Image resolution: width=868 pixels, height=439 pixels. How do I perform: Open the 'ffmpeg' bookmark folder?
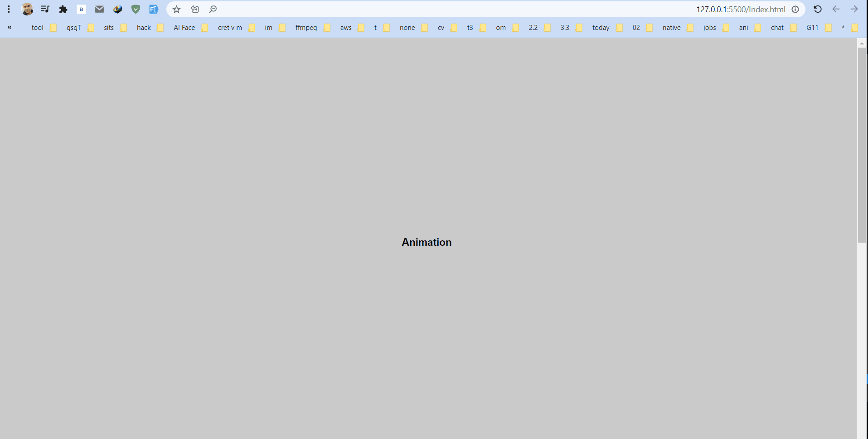[312, 28]
